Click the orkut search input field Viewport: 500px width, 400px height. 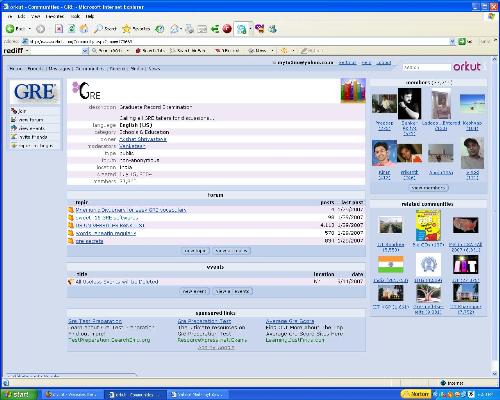(x=427, y=67)
